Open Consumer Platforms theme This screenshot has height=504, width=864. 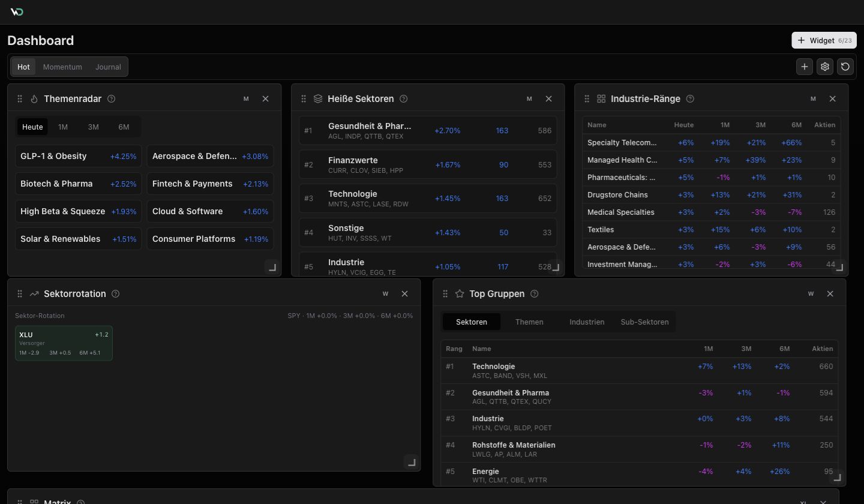pyautogui.click(x=210, y=239)
